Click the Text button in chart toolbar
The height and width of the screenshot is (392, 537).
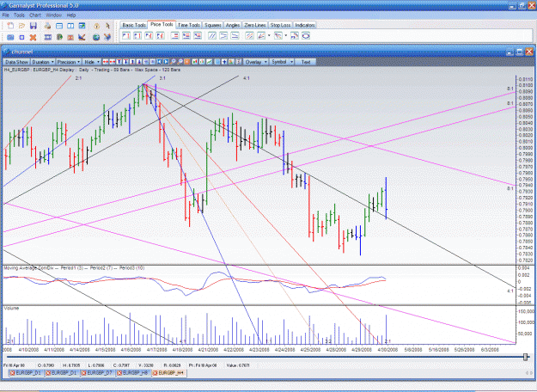(306, 62)
